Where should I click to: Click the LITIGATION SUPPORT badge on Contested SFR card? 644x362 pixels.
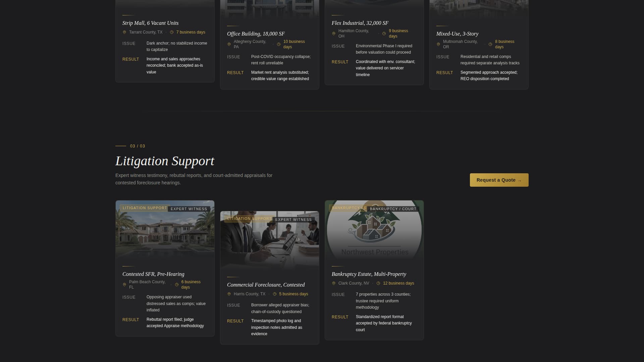point(145,208)
